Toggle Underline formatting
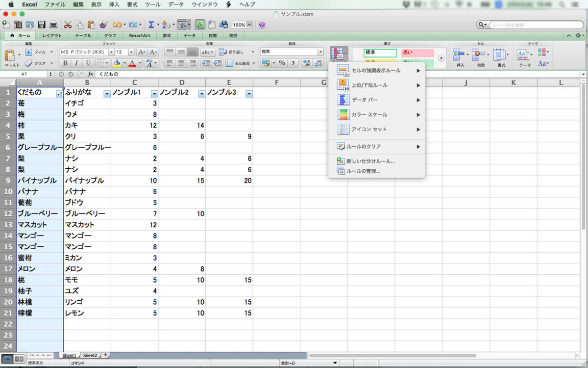This screenshot has width=588, height=368. [88, 63]
